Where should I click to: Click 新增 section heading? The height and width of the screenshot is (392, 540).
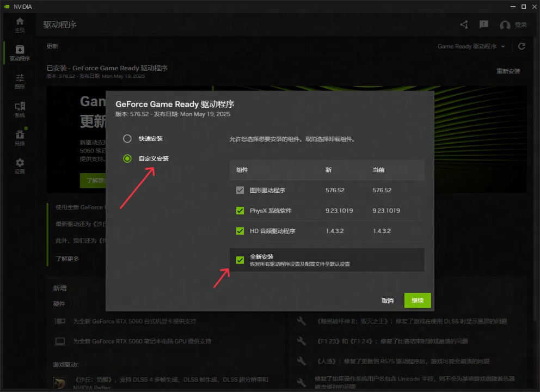pyautogui.click(x=60, y=288)
